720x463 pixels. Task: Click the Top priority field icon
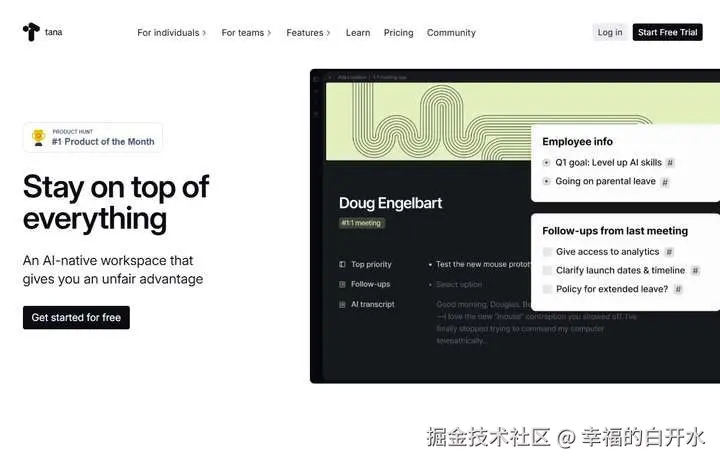pos(342,264)
